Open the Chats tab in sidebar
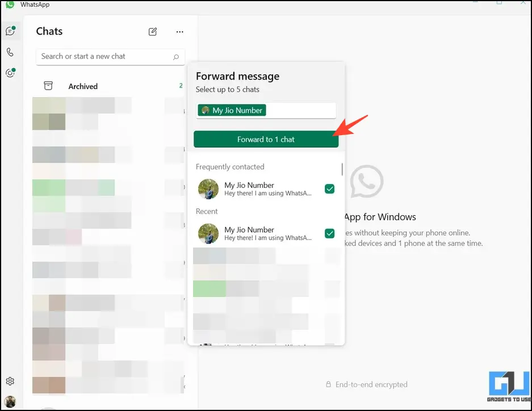This screenshot has width=532, height=411. coord(11,31)
